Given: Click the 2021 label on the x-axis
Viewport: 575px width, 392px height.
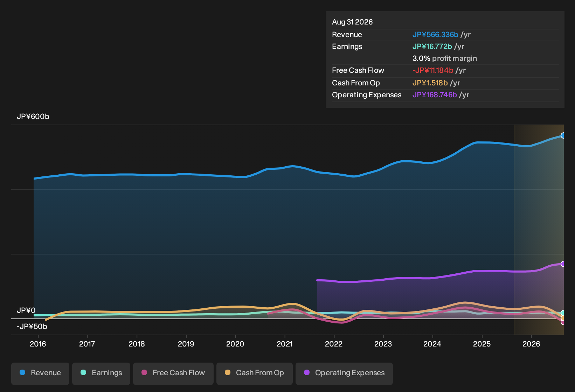Looking at the screenshot, I should [x=285, y=344].
